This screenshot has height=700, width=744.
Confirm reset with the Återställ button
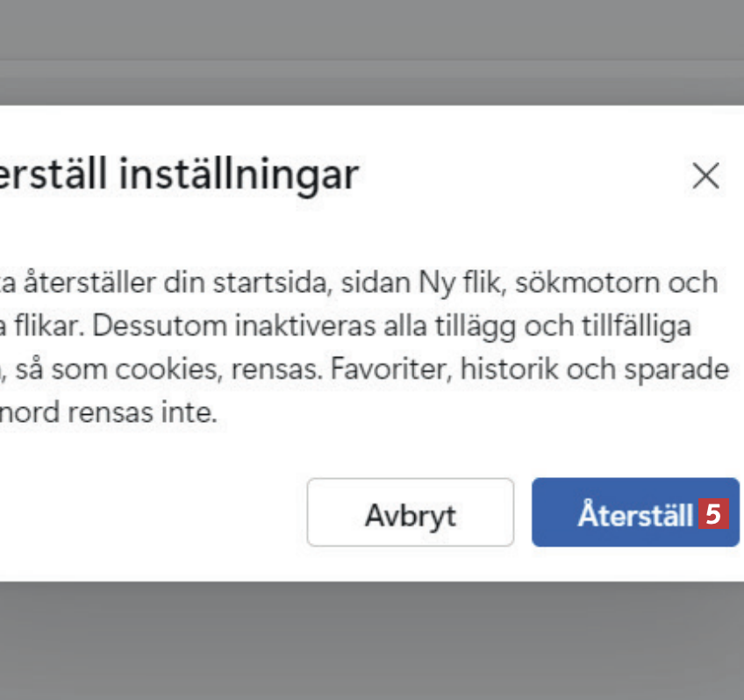tap(633, 513)
